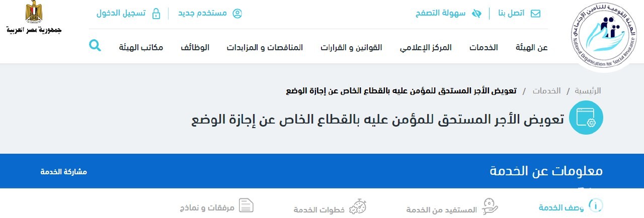Click the accessibility crossed-eye icon
This screenshot has height=218, width=644.
[x=476, y=13]
